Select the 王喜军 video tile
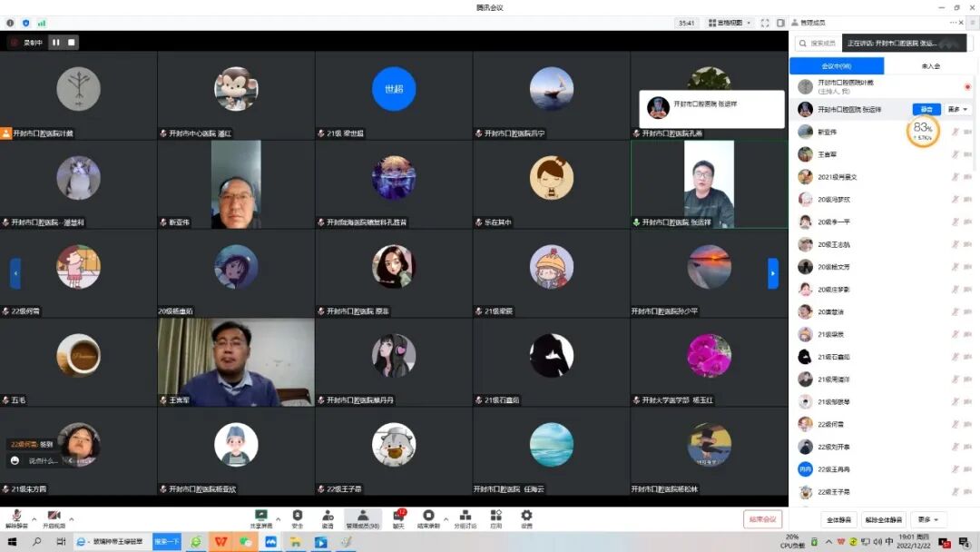 pyautogui.click(x=236, y=362)
